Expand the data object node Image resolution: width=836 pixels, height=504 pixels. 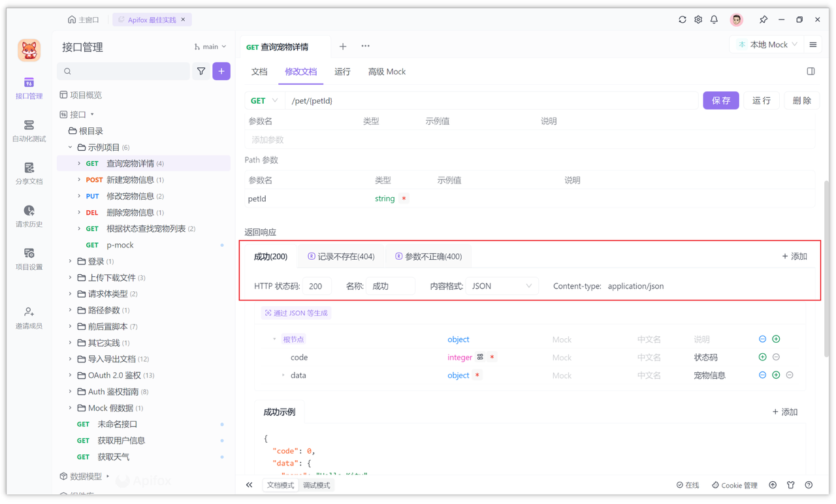(283, 375)
